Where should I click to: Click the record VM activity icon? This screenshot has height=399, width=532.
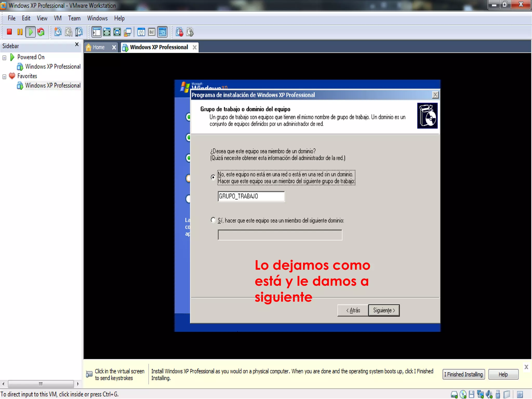coord(179,32)
